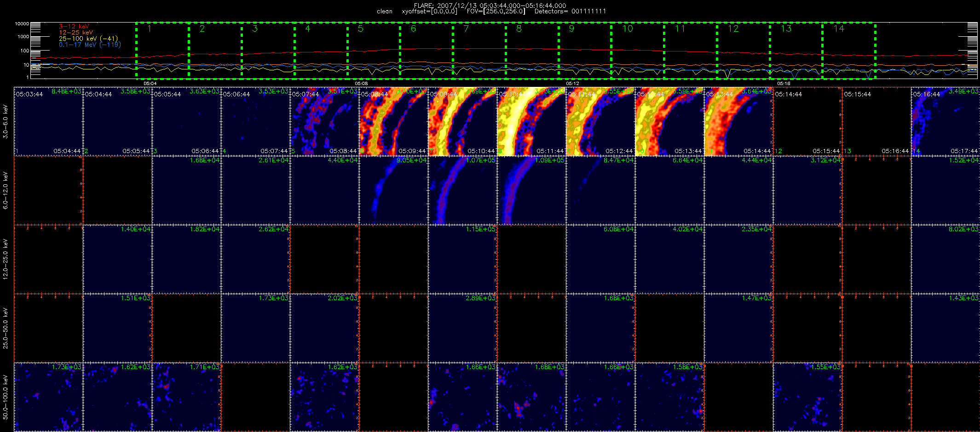This screenshot has height=432, width=980.
Task: Select interval number 3 in the light curve
Action: coord(255,29)
